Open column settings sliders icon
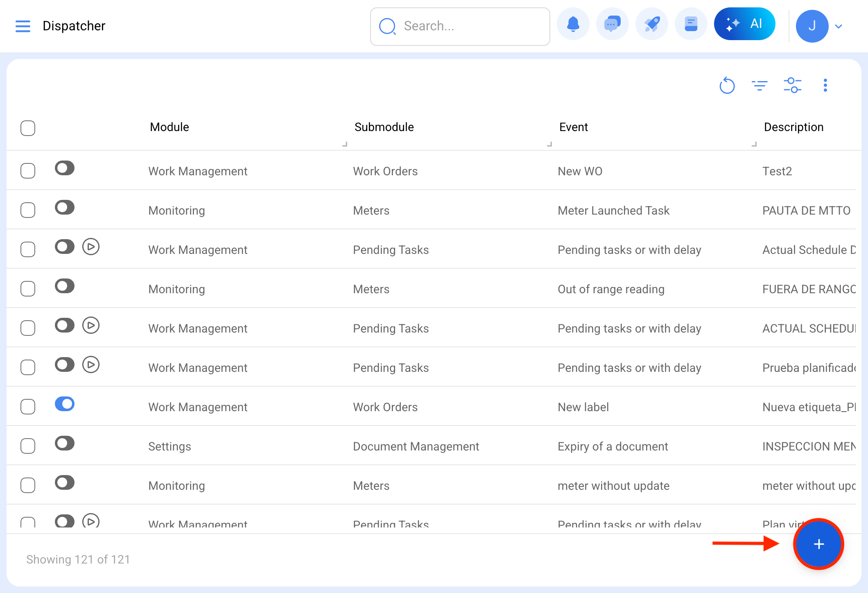 [793, 86]
